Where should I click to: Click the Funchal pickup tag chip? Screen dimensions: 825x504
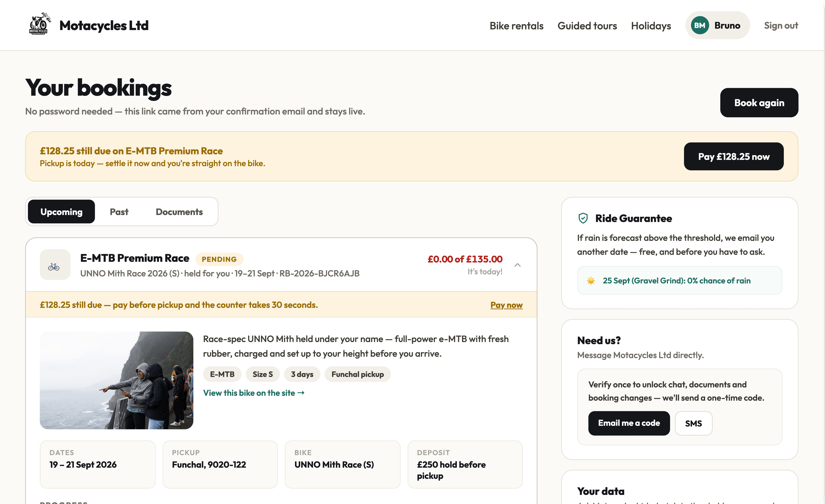point(357,374)
